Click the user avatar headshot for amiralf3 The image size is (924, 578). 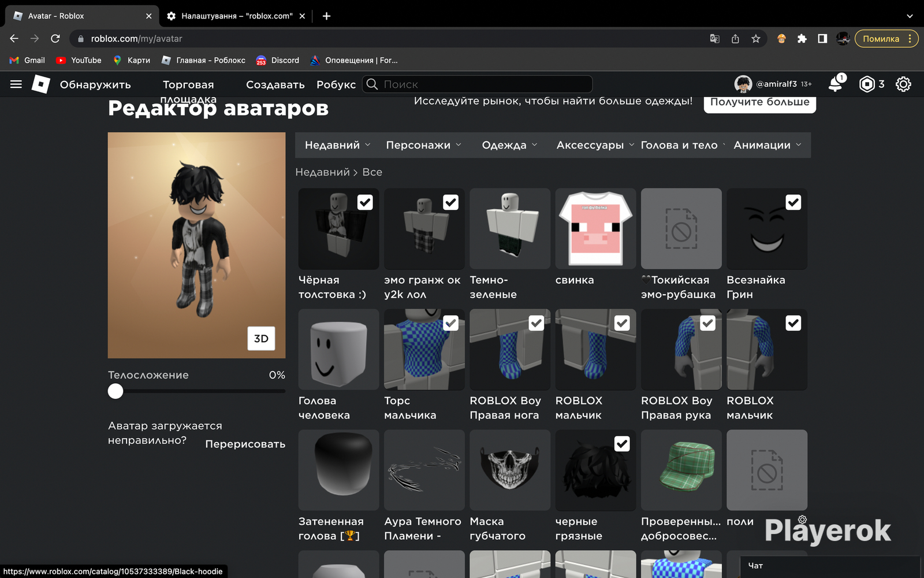point(743,84)
